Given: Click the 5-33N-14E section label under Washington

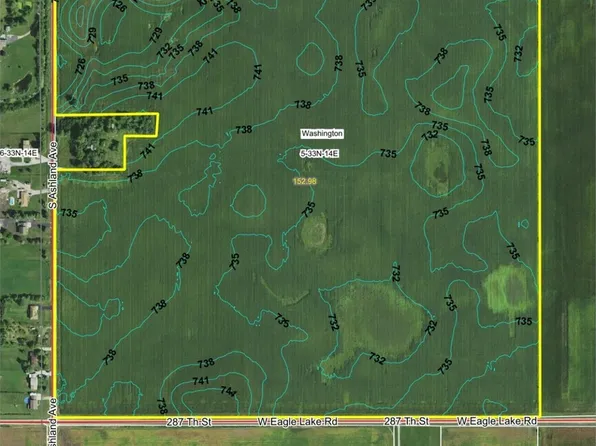Looking at the screenshot, I should pyautogui.click(x=319, y=154).
